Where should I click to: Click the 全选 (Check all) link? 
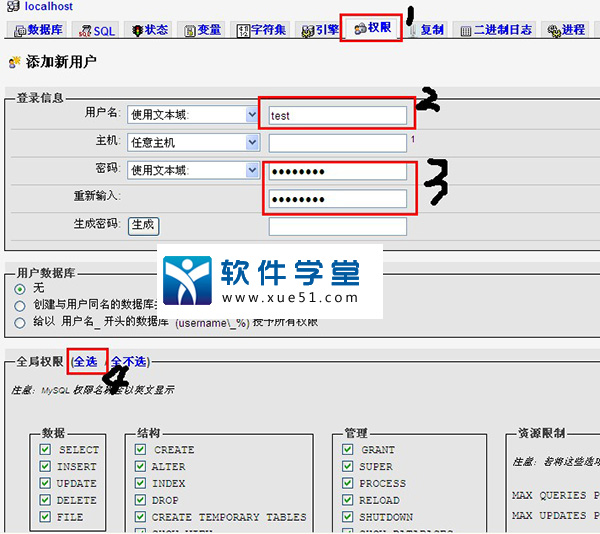click(87, 362)
